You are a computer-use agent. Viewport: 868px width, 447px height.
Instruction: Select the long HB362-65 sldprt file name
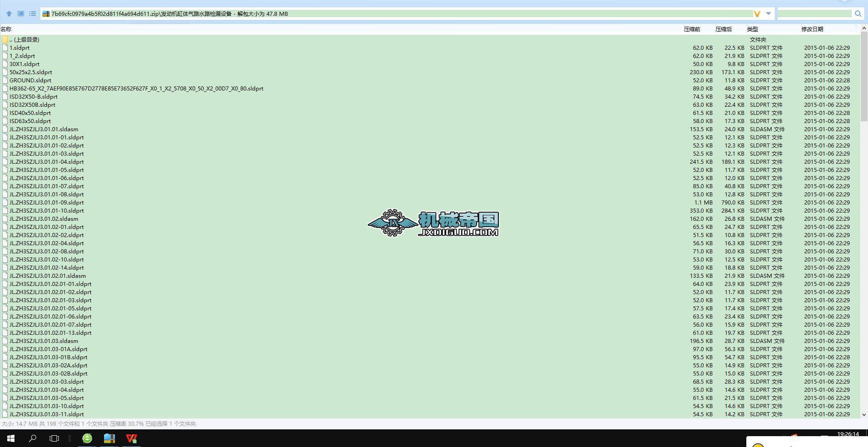point(136,89)
